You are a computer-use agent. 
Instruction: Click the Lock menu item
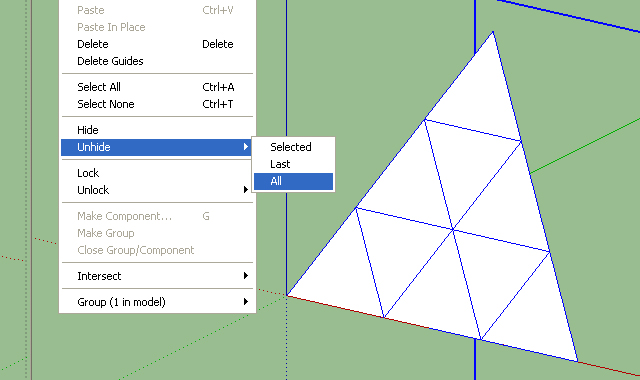click(x=157, y=173)
